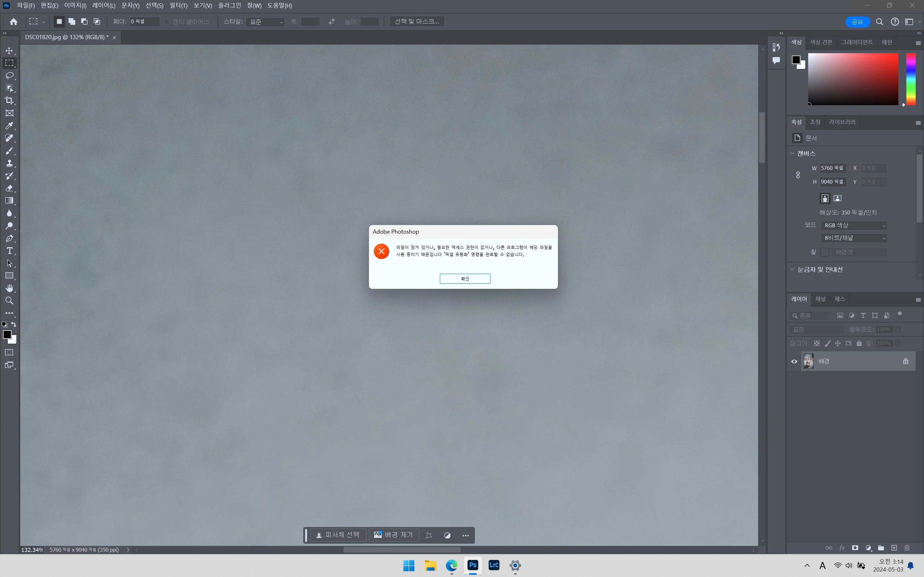Open the 필터(T) menu

pos(178,5)
